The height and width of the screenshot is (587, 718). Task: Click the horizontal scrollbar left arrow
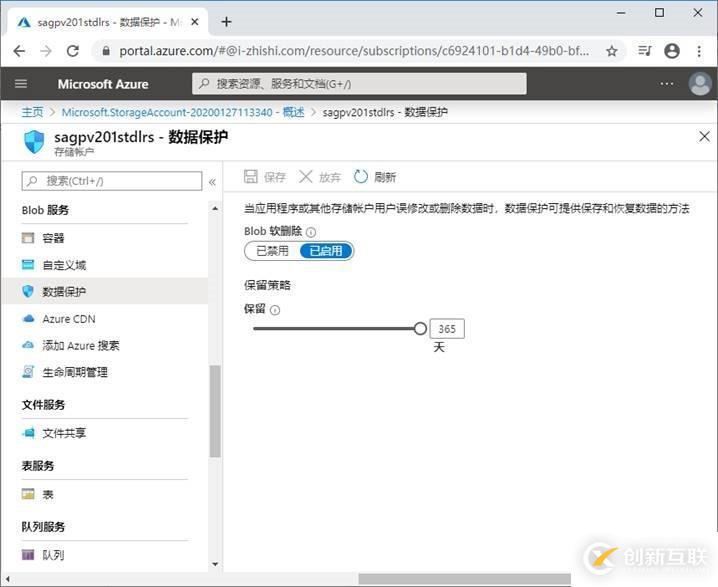click(x=6, y=579)
